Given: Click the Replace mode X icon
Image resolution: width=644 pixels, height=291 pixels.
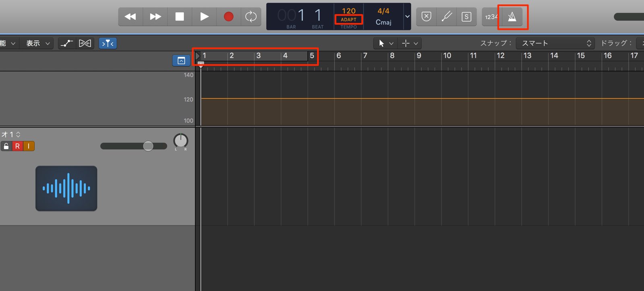Looking at the screenshot, I should (426, 17).
